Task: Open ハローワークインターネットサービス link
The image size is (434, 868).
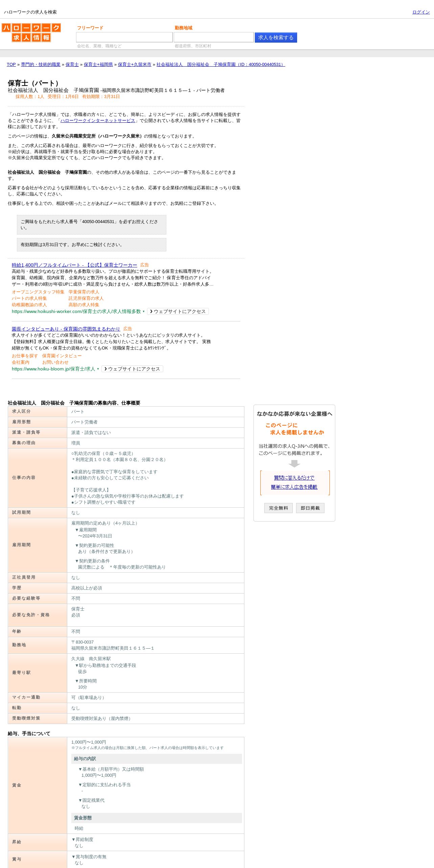Action: click(98, 121)
